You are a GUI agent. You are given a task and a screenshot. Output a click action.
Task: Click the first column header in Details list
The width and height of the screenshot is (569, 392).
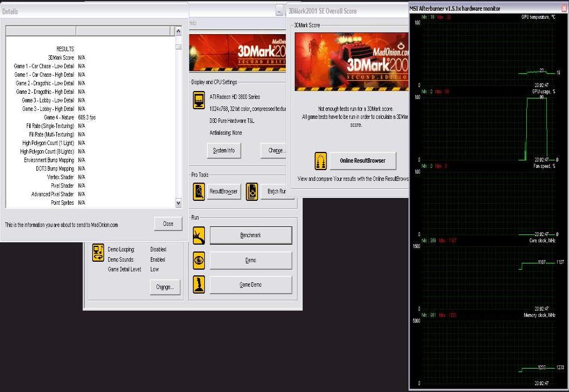[41, 31]
